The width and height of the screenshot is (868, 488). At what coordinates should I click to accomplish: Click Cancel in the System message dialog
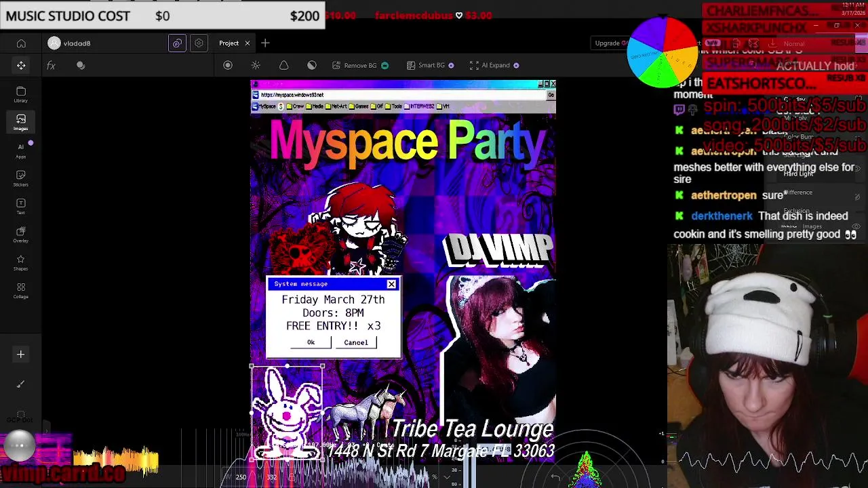[x=356, y=342]
